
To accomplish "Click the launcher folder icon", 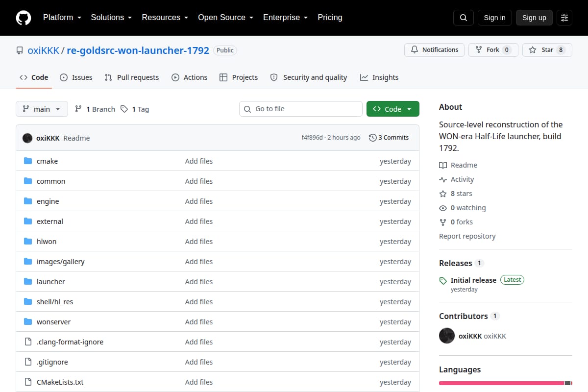I will point(28,282).
